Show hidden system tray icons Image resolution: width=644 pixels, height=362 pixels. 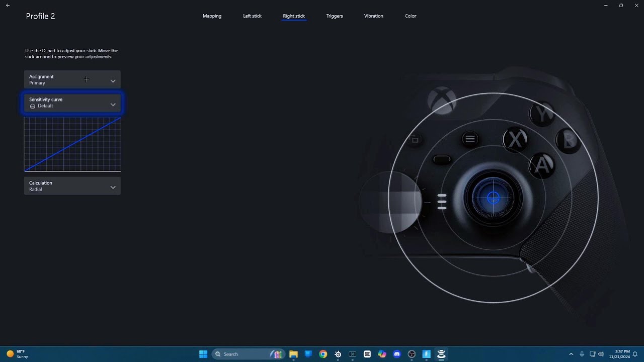click(571, 354)
